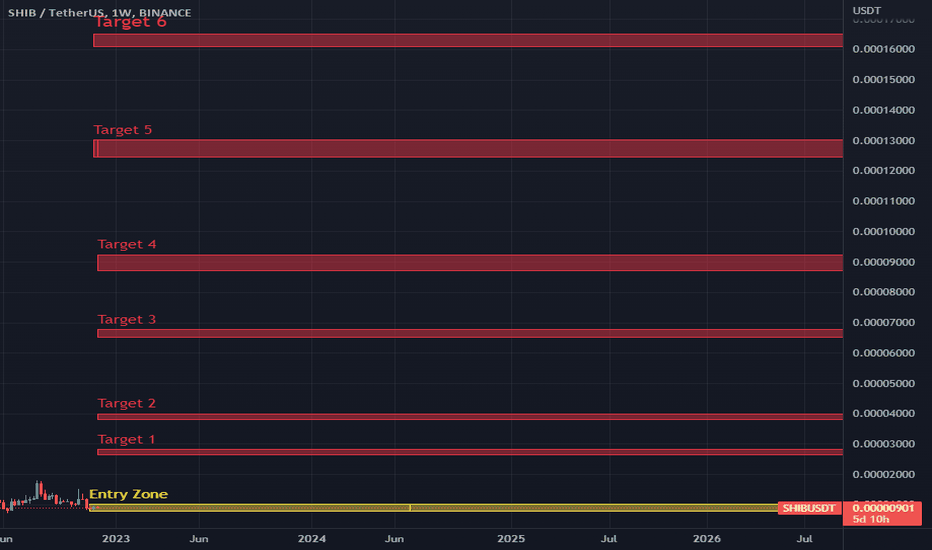Select the Target 5 label

[x=122, y=130]
